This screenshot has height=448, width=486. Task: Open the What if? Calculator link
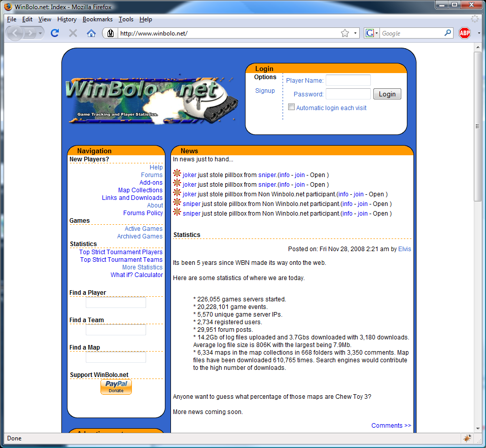click(x=136, y=274)
